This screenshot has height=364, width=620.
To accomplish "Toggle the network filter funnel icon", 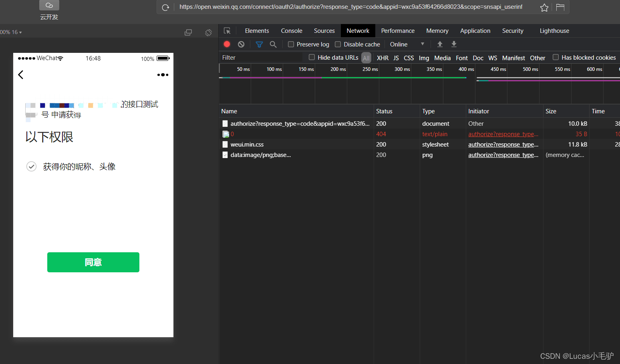I will point(259,44).
